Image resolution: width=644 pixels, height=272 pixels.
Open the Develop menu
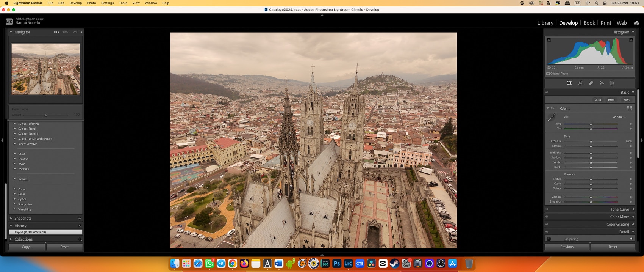tap(75, 3)
